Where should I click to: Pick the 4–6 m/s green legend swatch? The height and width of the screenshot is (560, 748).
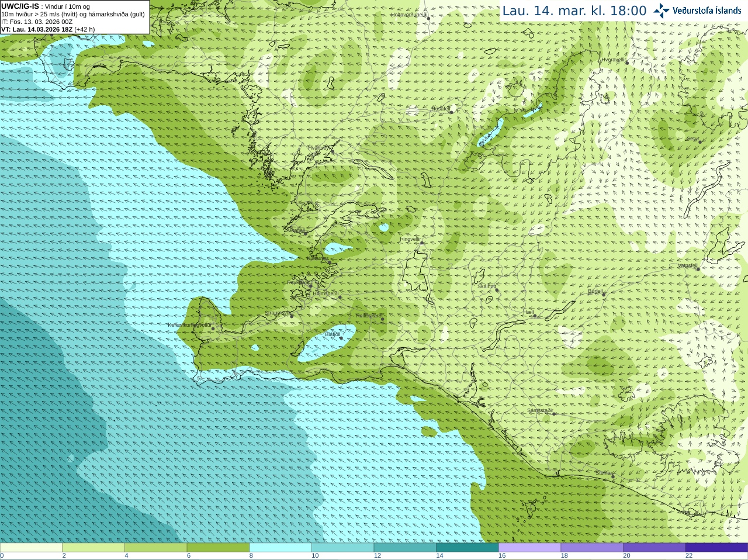point(156,548)
